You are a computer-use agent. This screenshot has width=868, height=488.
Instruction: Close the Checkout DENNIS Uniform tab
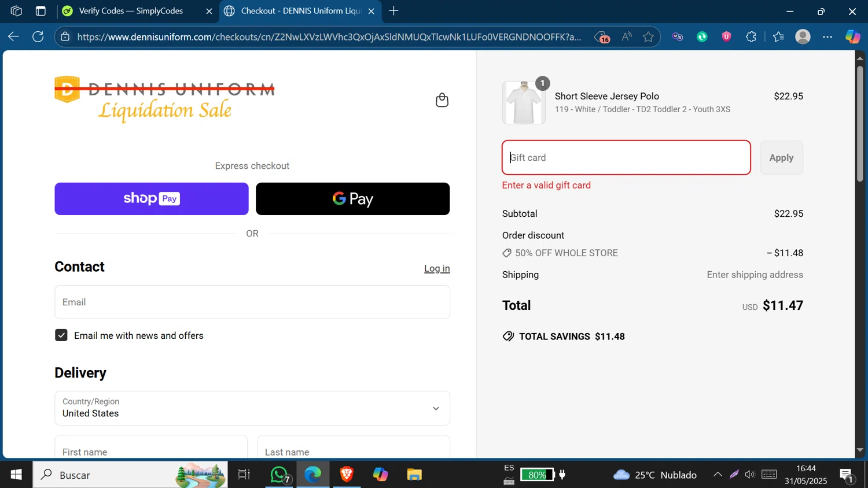(x=371, y=11)
